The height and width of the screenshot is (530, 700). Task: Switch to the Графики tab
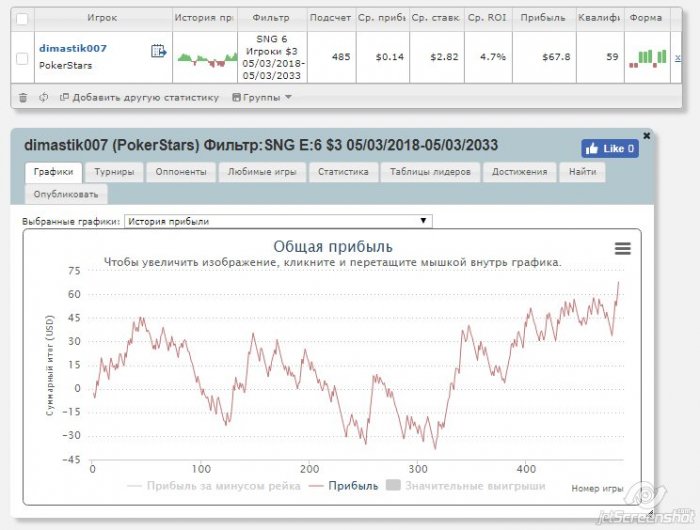[x=54, y=172]
